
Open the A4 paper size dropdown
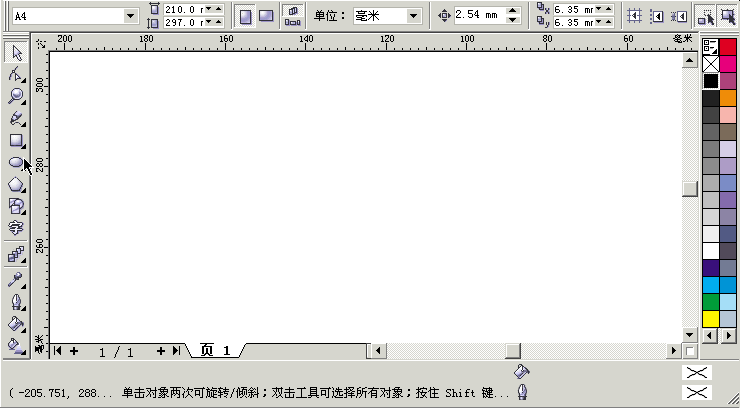[131, 16]
